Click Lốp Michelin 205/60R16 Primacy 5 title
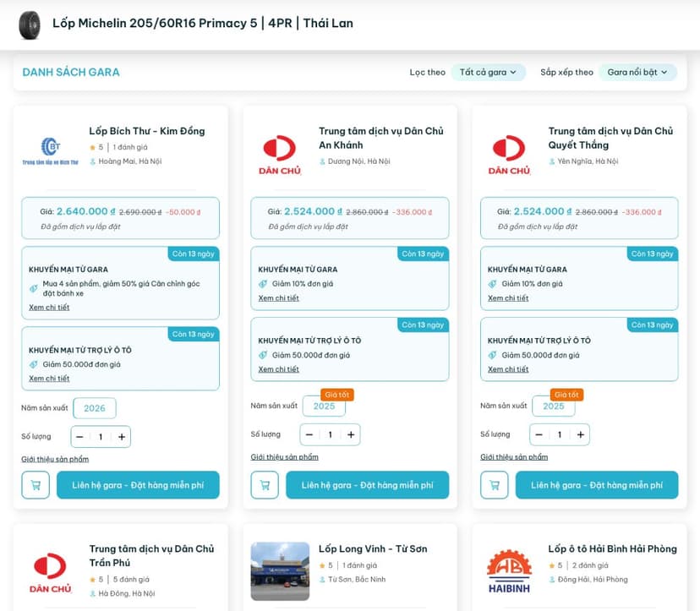This screenshot has width=700, height=611. pyautogui.click(x=203, y=23)
